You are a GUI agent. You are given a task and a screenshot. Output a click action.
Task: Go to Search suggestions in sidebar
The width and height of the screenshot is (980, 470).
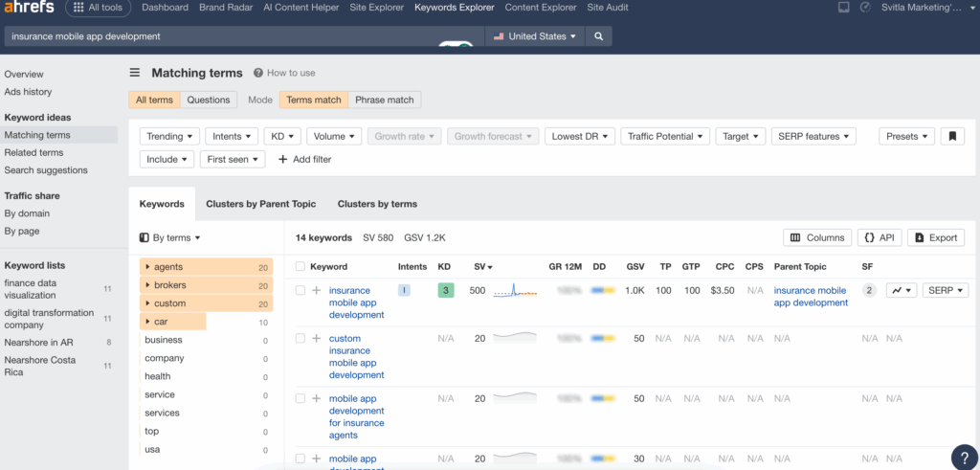(46, 170)
